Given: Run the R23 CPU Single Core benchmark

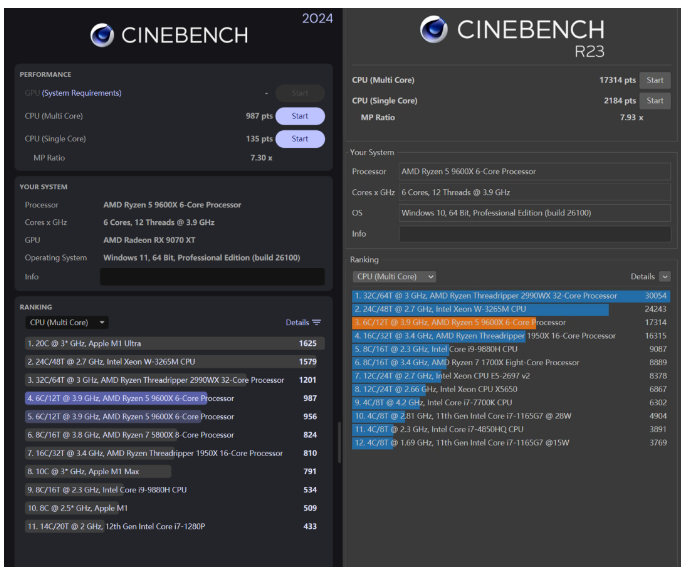Looking at the screenshot, I should (655, 101).
